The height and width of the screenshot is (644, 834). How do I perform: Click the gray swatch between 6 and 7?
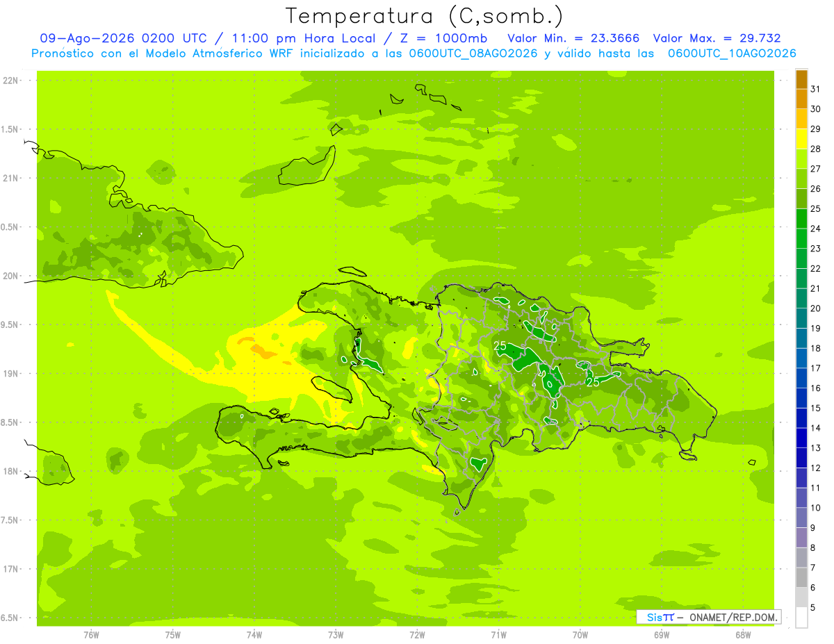pyautogui.click(x=801, y=578)
